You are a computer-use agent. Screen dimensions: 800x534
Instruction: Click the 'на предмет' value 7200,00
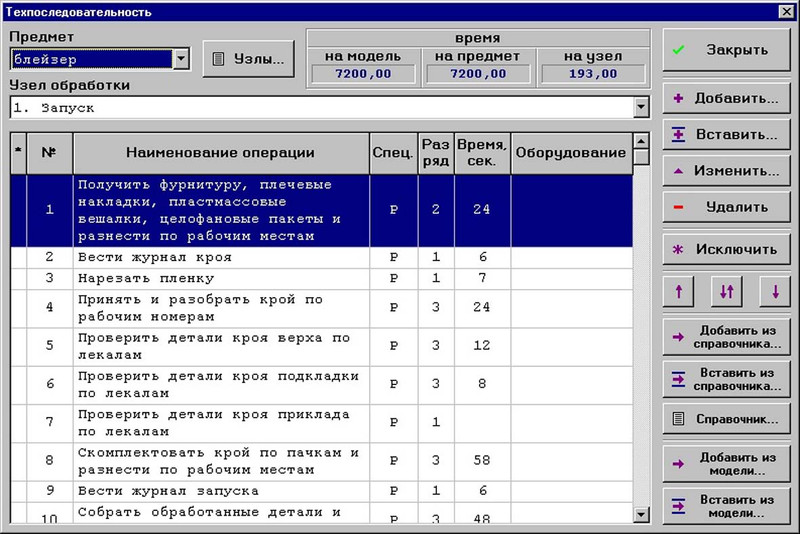tap(478, 74)
